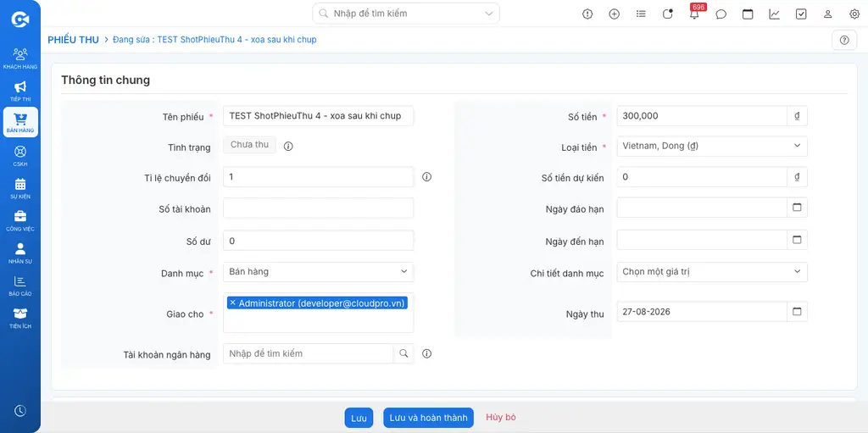Screen dimensions: 868x433
Task: Focus the Ngày đáo hạn date field
Action: click(x=702, y=207)
